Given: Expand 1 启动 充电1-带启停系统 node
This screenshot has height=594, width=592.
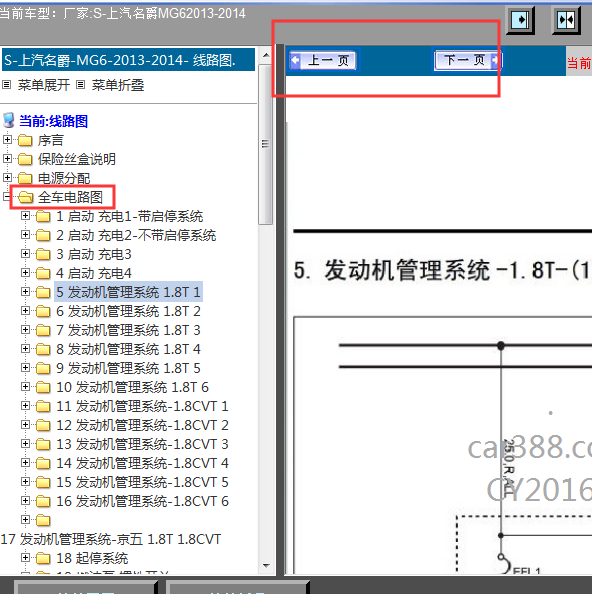Looking at the screenshot, I should [25, 216].
